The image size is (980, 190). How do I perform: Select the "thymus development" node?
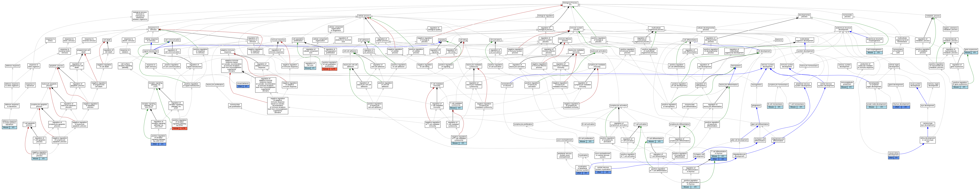tap(901, 105)
